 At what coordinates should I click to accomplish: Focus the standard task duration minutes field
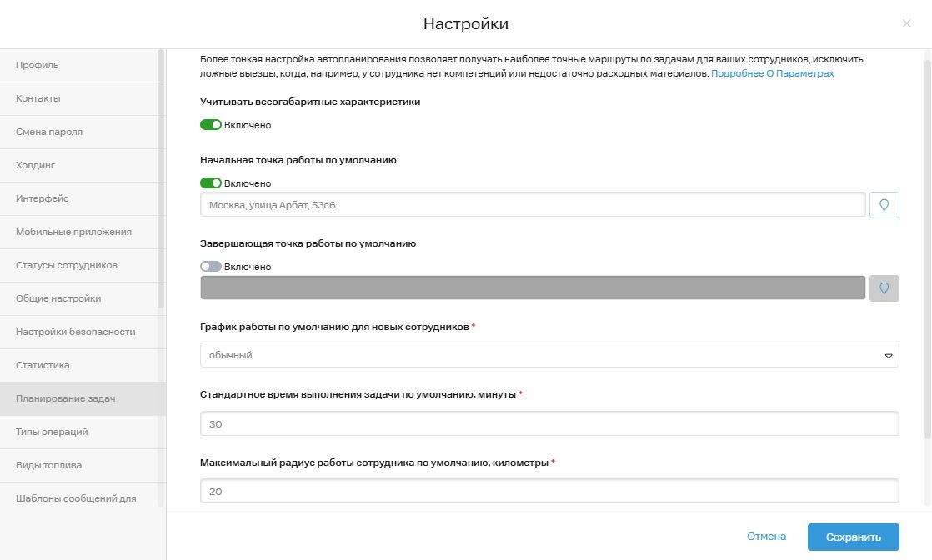549,423
